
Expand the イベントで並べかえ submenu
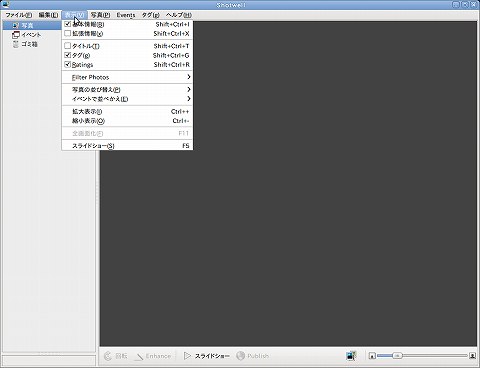coord(127,99)
